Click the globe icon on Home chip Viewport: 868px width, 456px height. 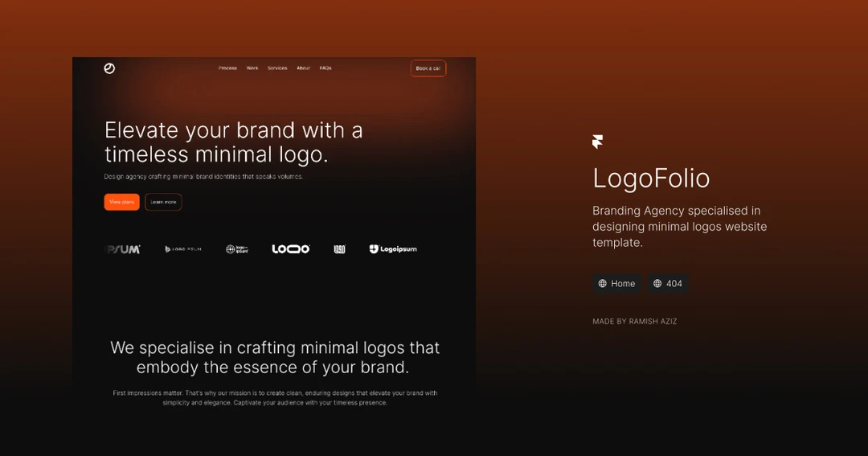click(602, 283)
